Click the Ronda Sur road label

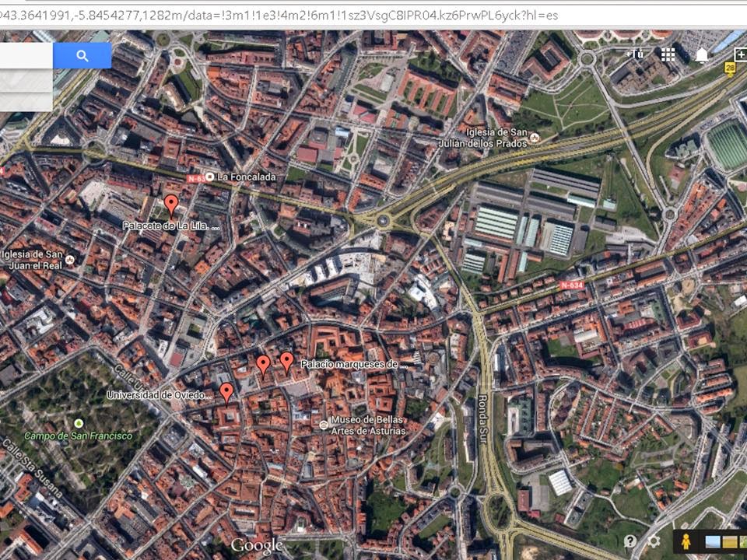click(482, 419)
